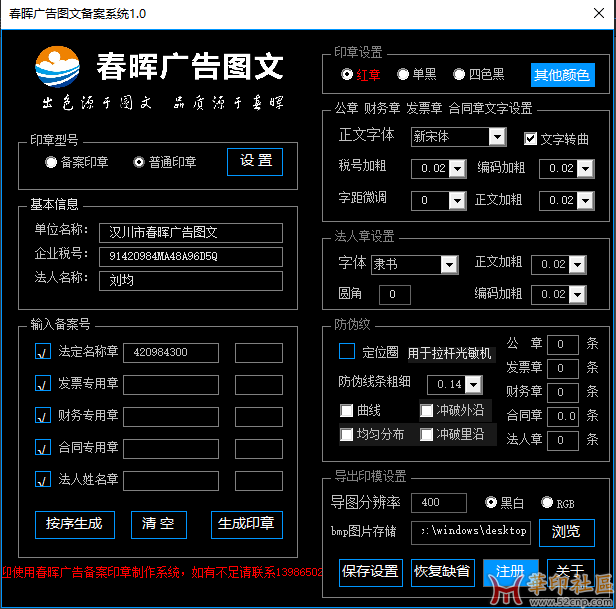
Task: Click the small field right of 法定名称章 number
Action: pyautogui.click(x=259, y=352)
